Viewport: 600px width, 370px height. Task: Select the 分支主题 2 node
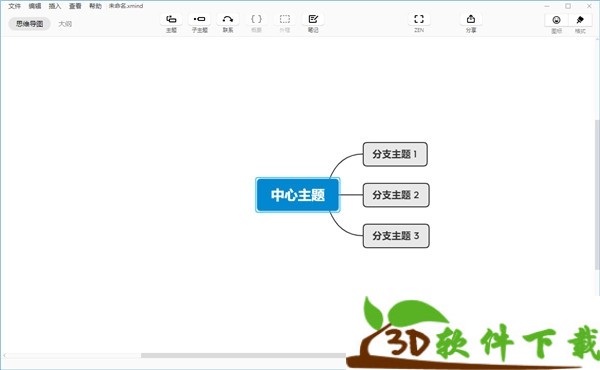[x=396, y=195]
